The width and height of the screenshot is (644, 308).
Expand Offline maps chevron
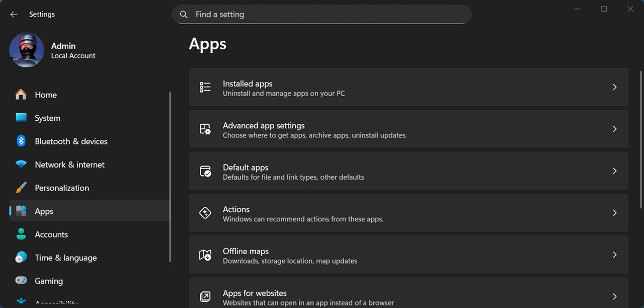pyautogui.click(x=614, y=255)
